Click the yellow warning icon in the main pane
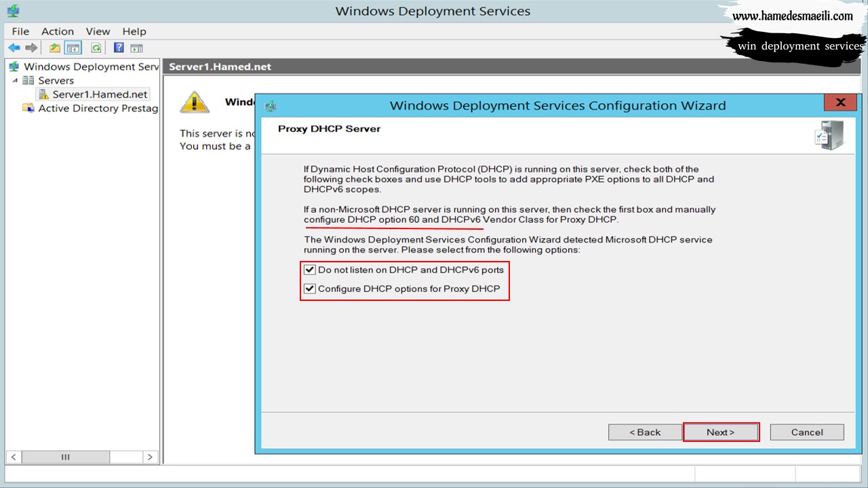Screen dimensions: 868x488 click(x=195, y=102)
